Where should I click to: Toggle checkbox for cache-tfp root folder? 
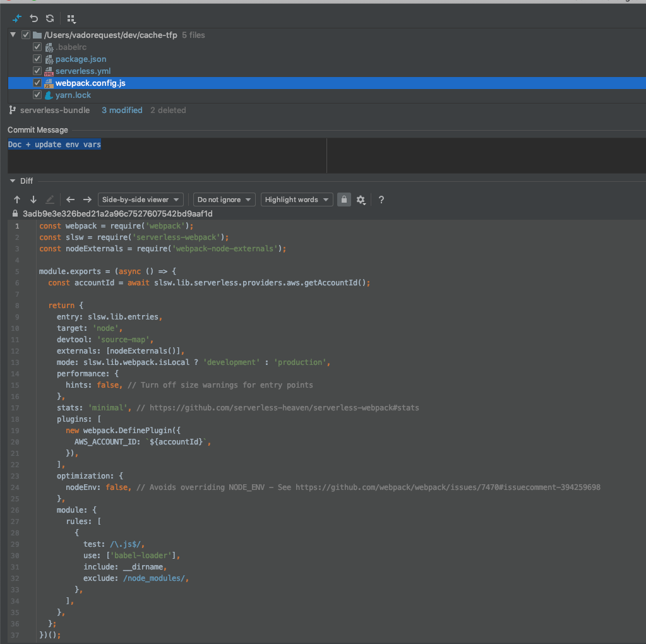(25, 35)
